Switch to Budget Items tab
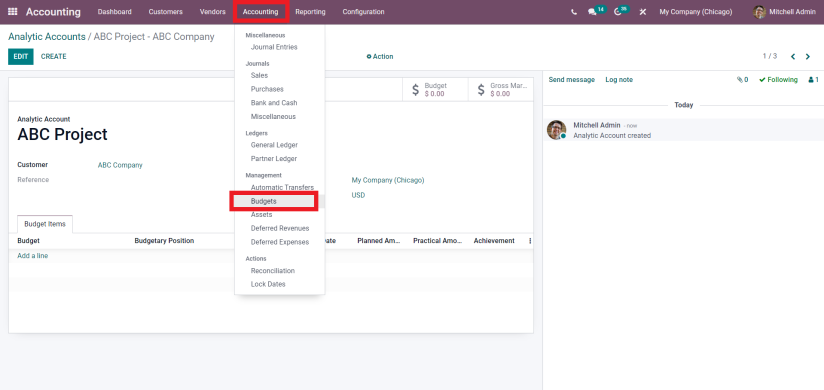This screenshot has height=390, width=824. (45, 224)
